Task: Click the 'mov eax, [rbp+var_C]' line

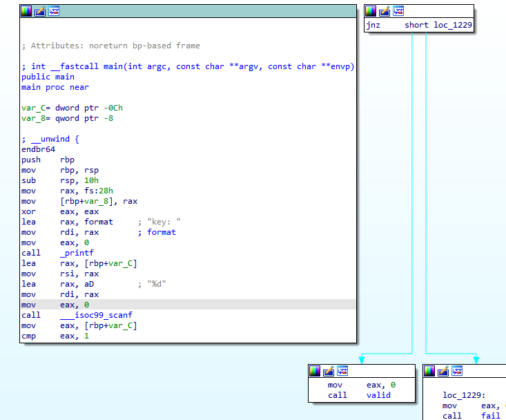Action: click(79, 325)
